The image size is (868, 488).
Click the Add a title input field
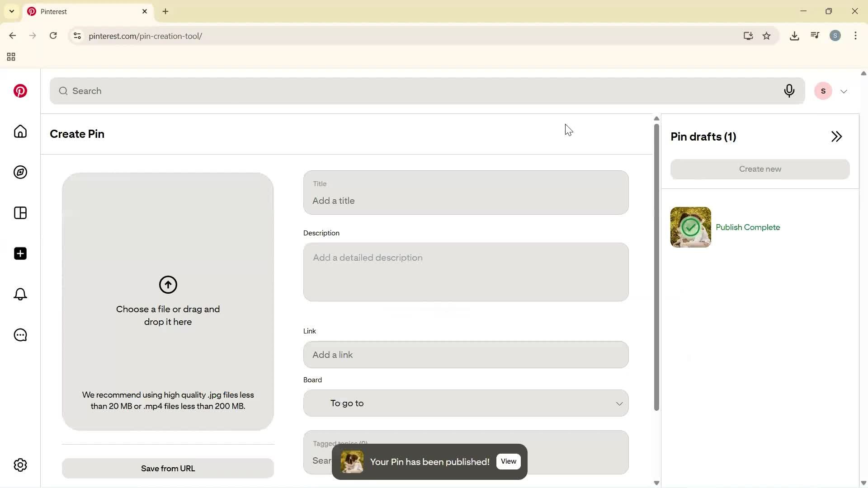tap(466, 201)
